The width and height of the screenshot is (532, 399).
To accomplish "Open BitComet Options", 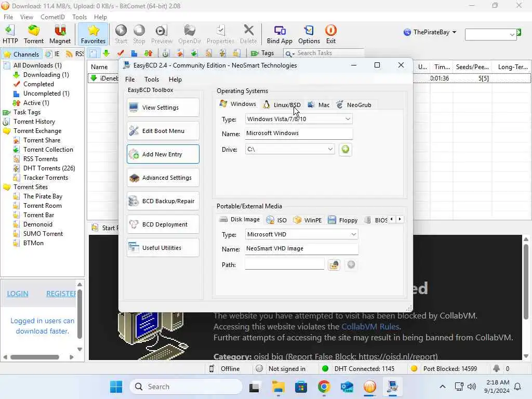I will (309, 34).
